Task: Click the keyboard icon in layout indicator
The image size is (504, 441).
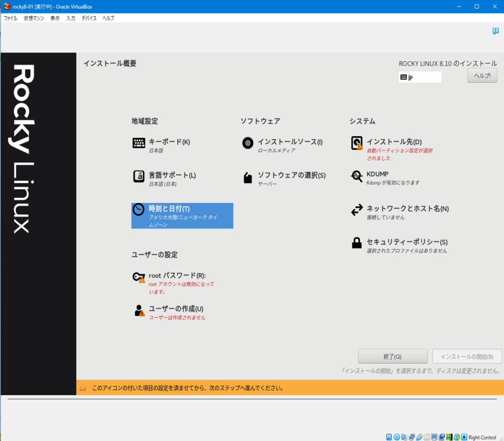Action: tap(404, 77)
